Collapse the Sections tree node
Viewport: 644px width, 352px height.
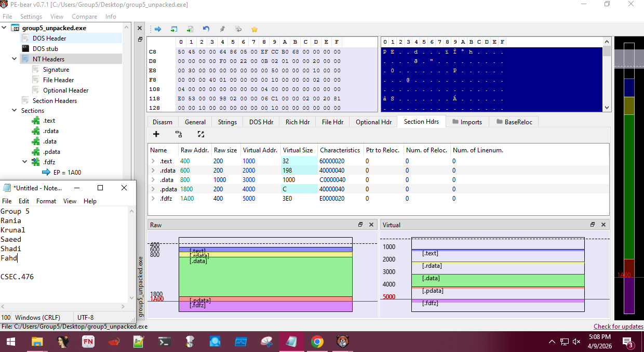(x=15, y=111)
